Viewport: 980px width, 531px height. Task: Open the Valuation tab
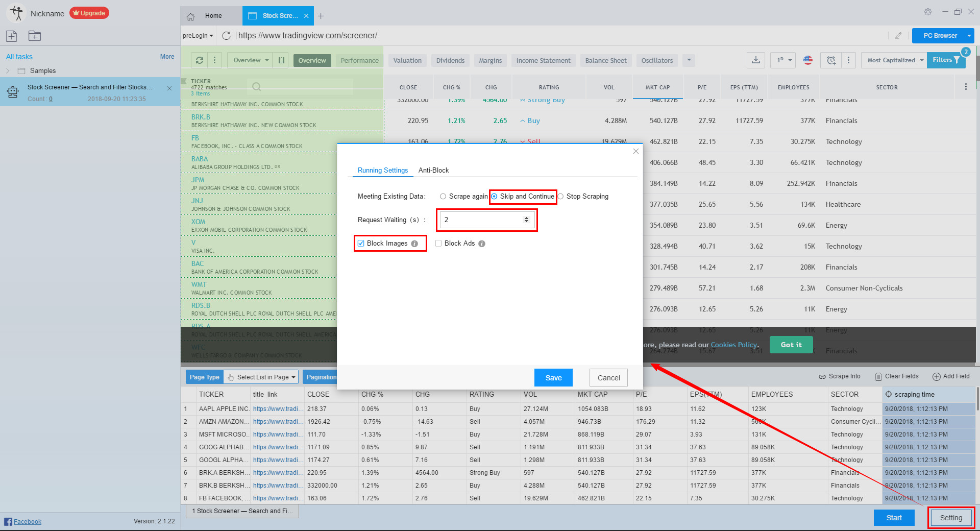click(x=407, y=61)
